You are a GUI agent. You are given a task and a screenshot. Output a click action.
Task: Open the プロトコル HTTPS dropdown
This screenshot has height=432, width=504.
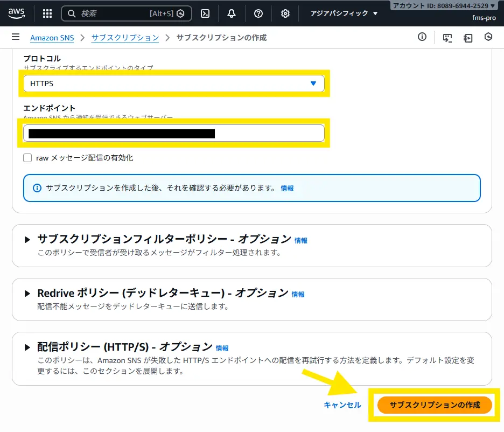pos(173,83)
